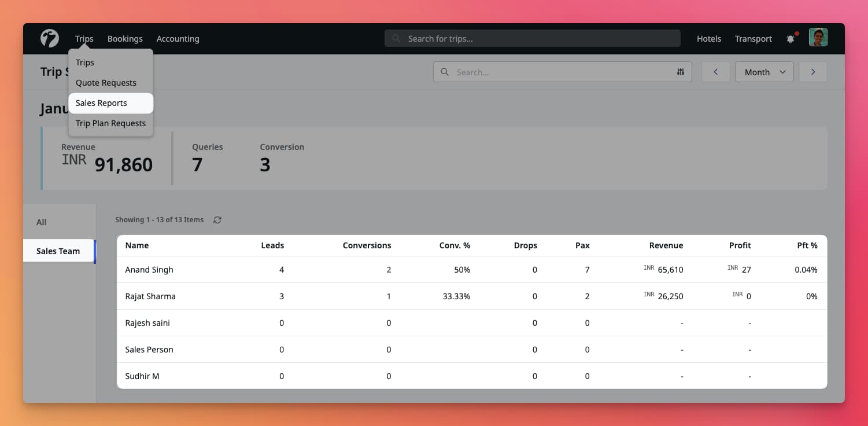Open filter options via the sliders icon
Viewport: 868px width, 426px height.
click(x=681, y=72)
